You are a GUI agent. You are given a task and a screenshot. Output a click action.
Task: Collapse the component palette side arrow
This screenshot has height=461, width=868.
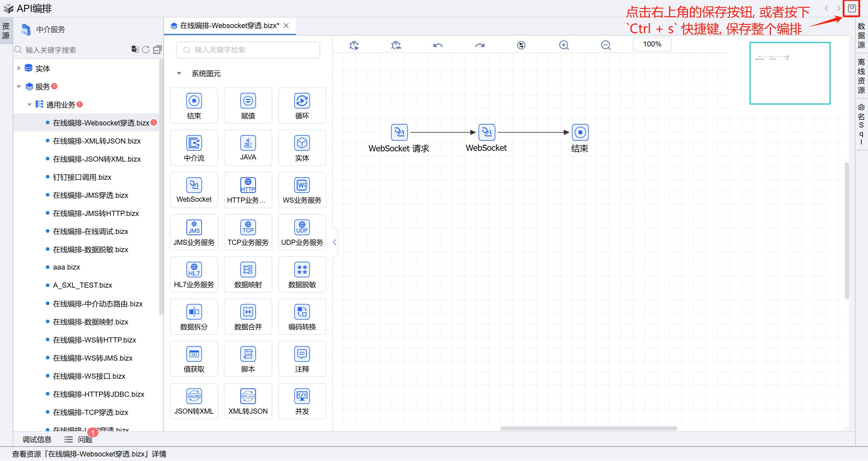[x=335, y=242]
